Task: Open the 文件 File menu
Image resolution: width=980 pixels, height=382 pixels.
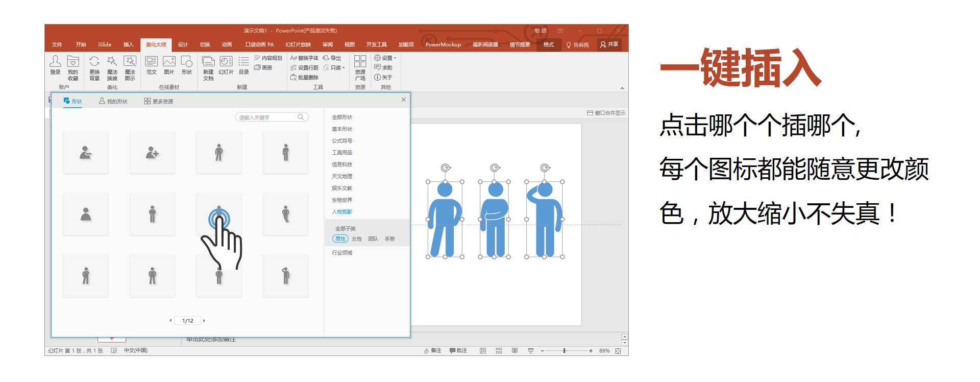Action: (x=57, y=45)
